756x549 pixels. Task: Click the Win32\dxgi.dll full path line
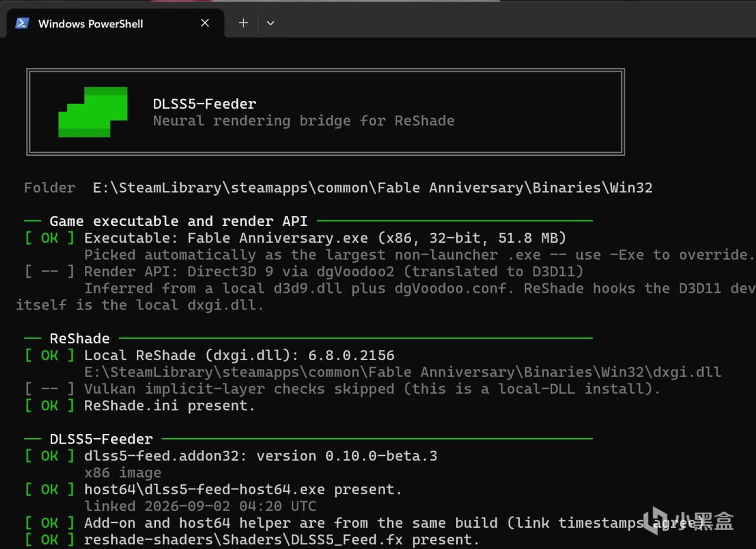(x=403, y=372)
